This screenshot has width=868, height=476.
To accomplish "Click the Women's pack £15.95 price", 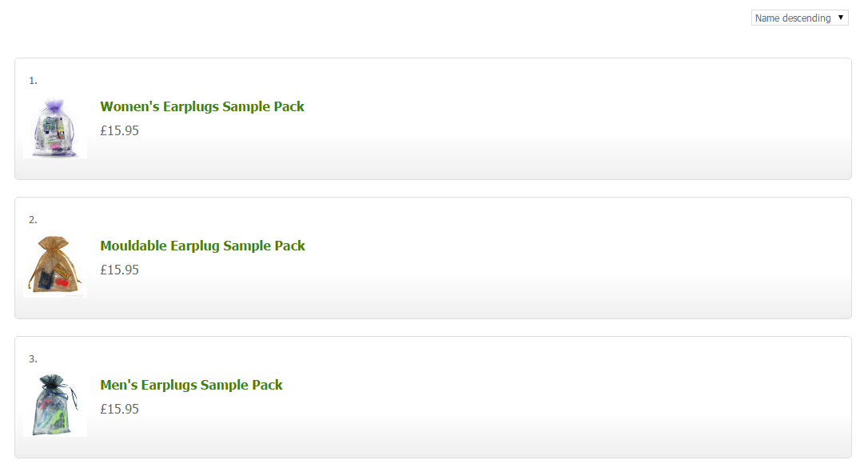I will click(120, 130).
